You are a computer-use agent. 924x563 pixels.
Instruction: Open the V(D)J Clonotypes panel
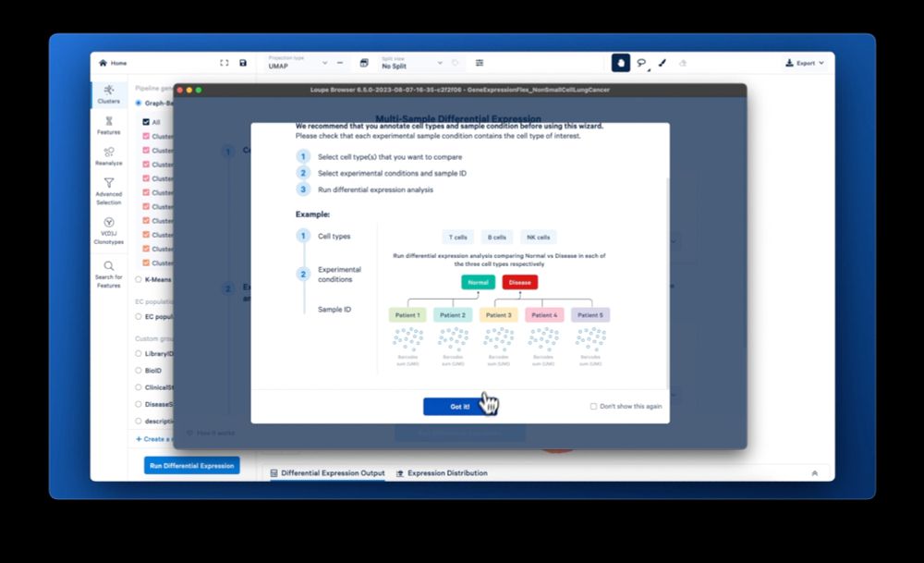coord(108,230)
